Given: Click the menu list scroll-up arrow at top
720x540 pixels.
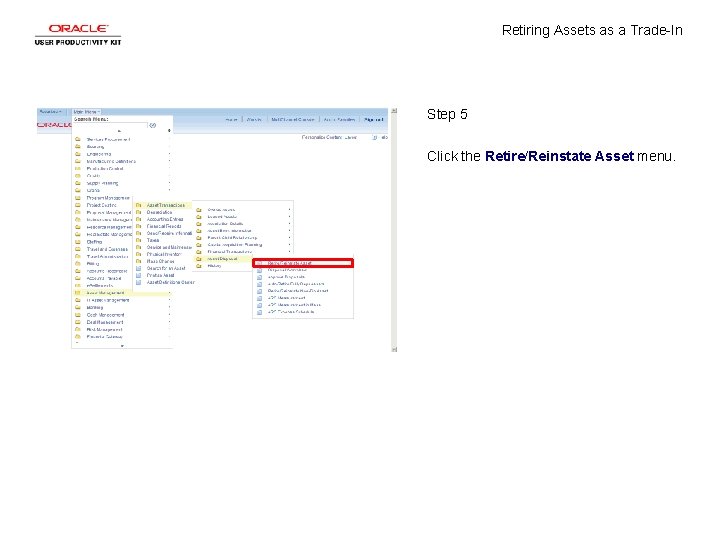Looking at the screenshot, I should [x=120, y=131].
